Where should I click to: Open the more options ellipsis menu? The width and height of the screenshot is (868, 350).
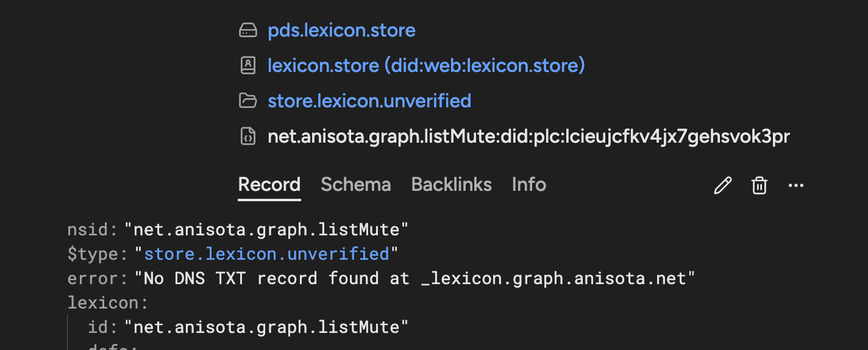(x=796, y=185)
